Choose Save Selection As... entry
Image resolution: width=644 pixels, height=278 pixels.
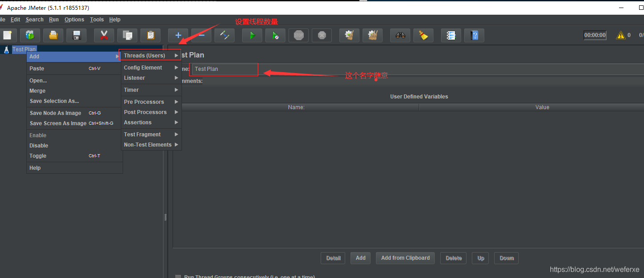pos(74,101)
